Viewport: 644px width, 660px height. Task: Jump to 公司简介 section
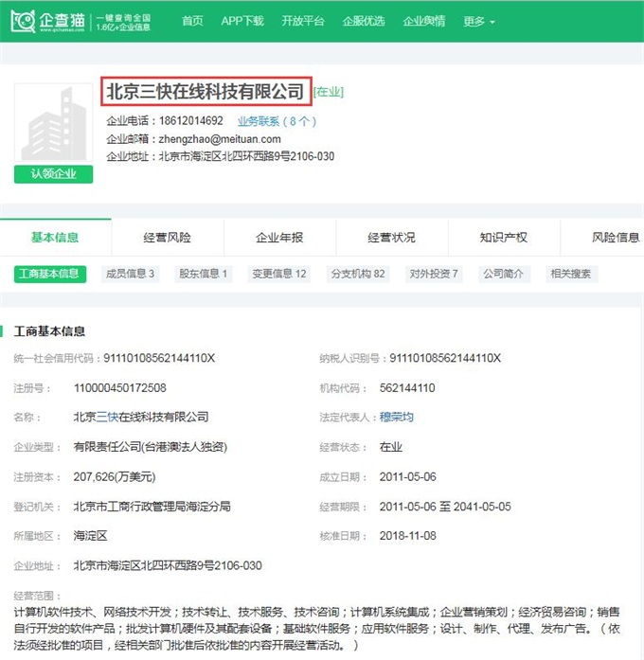(x=504, y=274)
